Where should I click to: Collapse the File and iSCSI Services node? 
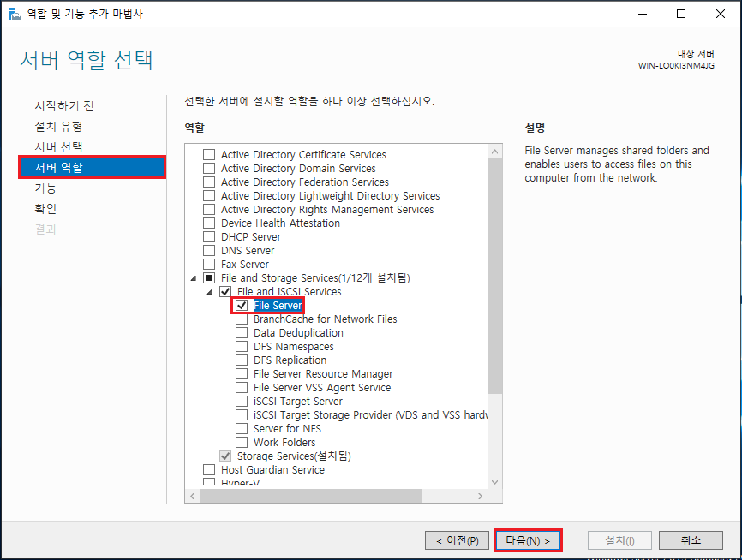(209, 291)
